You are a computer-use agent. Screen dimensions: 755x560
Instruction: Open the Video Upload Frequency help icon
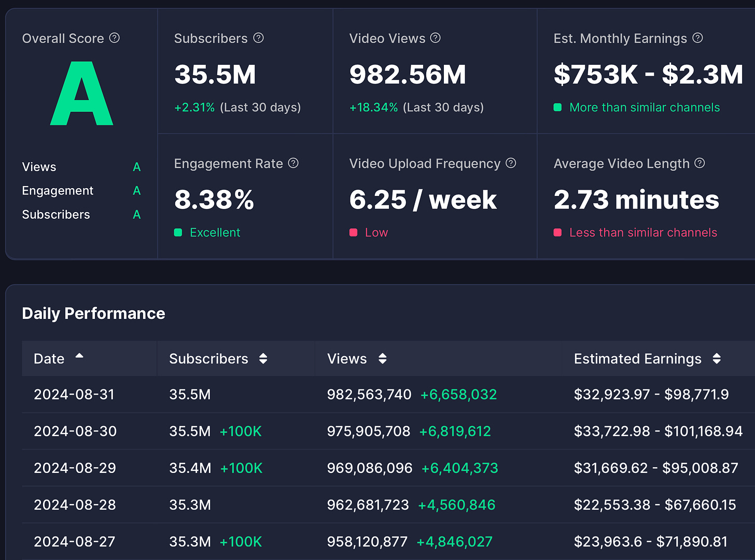coord(511,163)
